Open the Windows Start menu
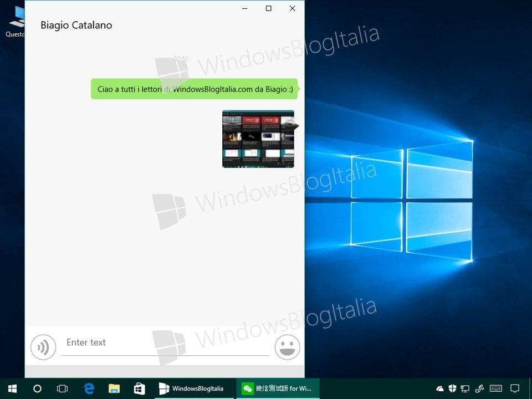 click(12, 388)
